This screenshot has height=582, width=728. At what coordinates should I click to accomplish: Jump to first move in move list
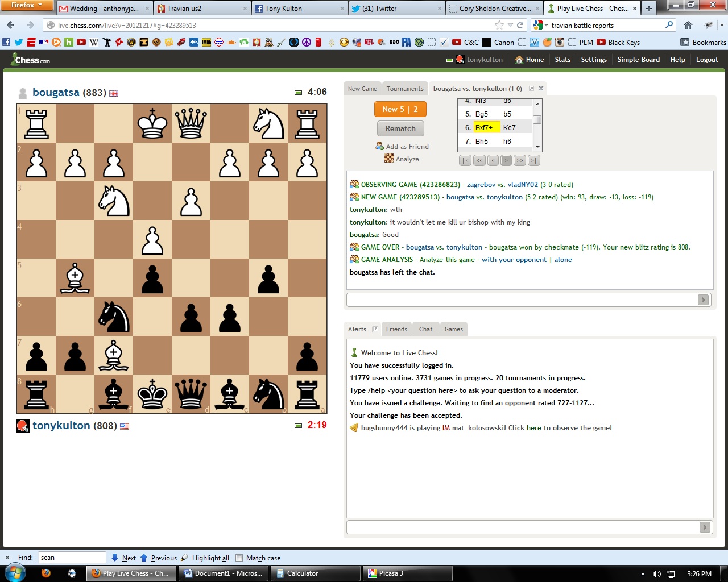[465, 161]
